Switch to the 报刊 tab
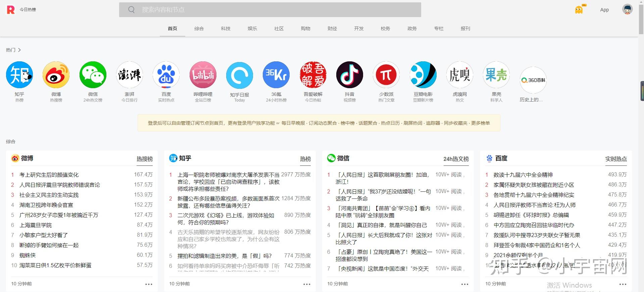Viewport: 644px width, 292px height. 465,28
